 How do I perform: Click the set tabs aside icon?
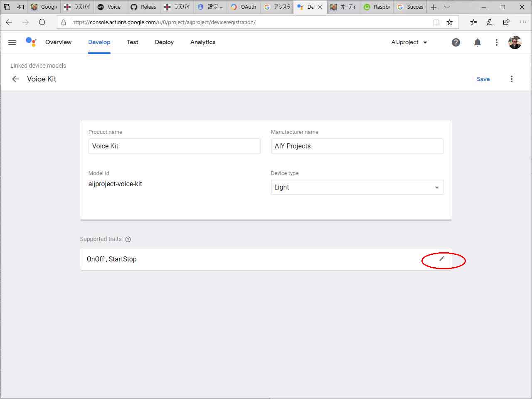20,7
